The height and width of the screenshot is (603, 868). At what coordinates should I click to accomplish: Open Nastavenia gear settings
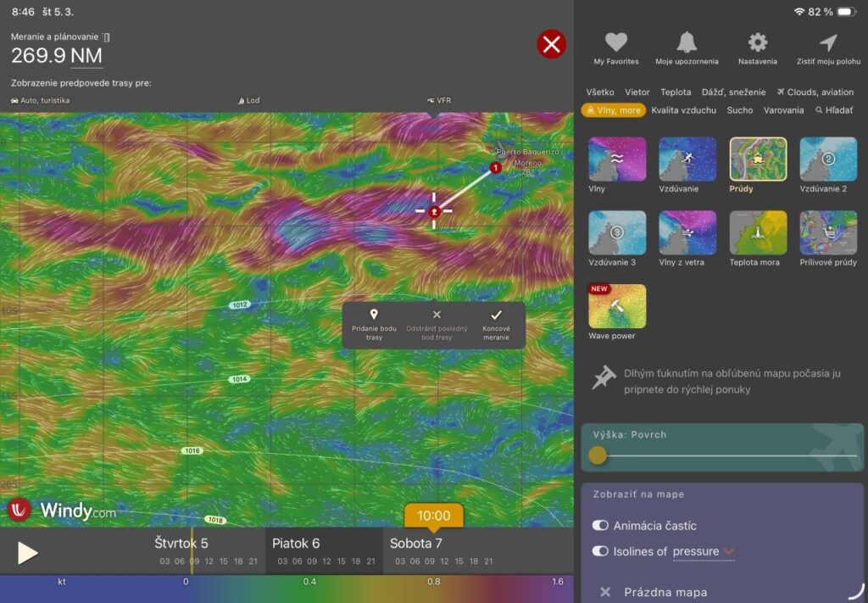point(757,43)
